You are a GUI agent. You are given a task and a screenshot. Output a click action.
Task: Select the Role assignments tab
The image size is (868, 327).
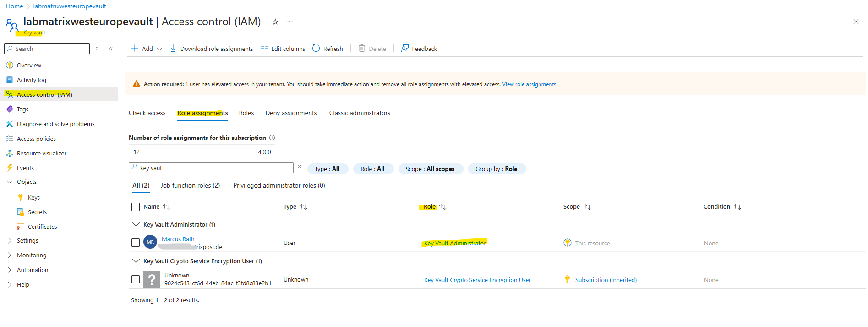coord(202,113)
